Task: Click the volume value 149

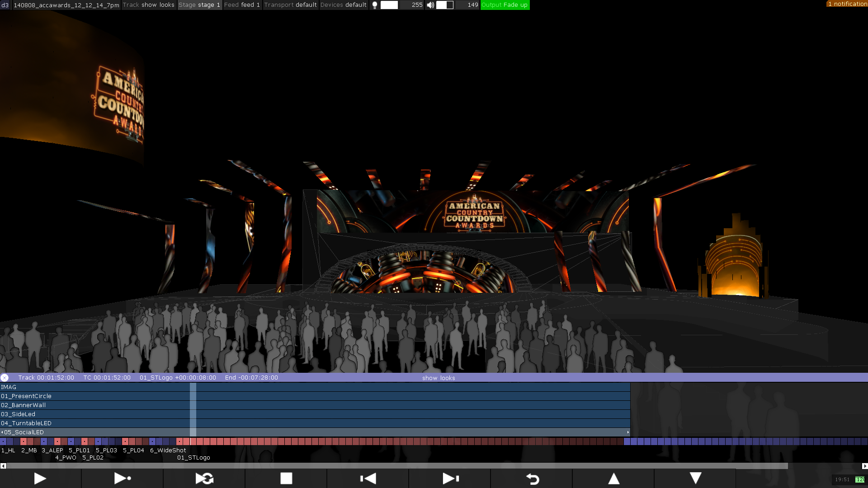Action: point(473,5)
